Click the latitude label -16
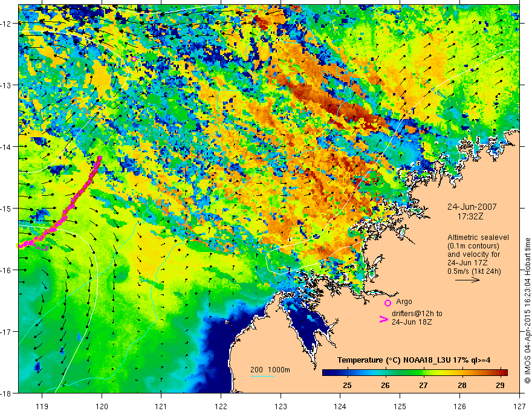This screenshot has height=411, width=532. (x=6, y=270)
